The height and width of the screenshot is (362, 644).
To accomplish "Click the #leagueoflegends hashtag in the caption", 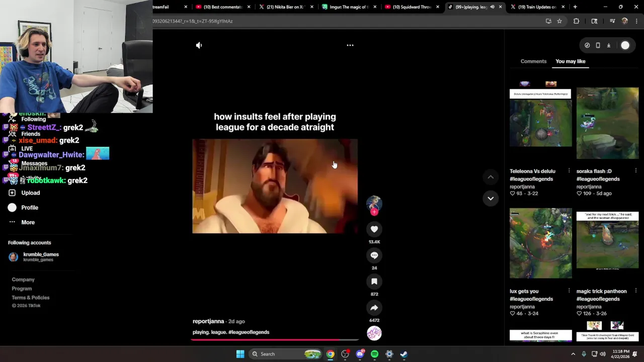I will tap(250, 332).
